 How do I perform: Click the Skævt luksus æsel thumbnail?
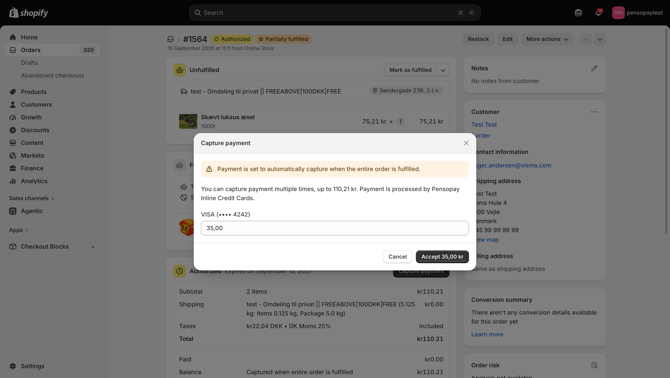click(x=188, y=121)
